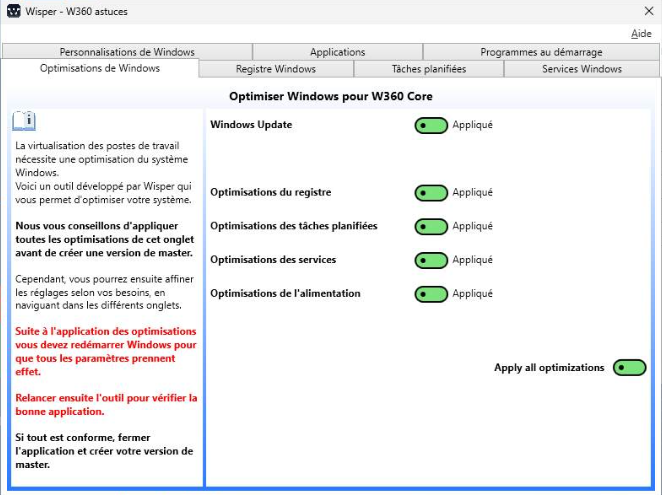Image resolution: width=662 pixels, height=495 pixels.
Task: Click the Optimisations de l'alimentation label
Action: [x=285, y=294]
